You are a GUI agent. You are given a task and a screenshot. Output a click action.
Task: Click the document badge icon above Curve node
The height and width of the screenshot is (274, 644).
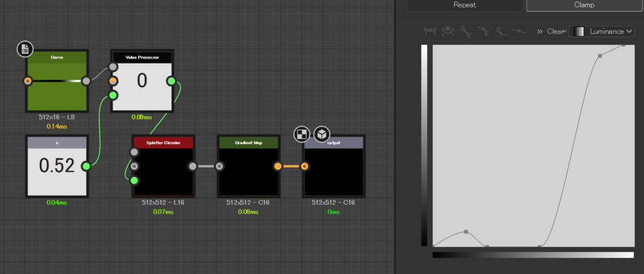click(x=25, y=49)
